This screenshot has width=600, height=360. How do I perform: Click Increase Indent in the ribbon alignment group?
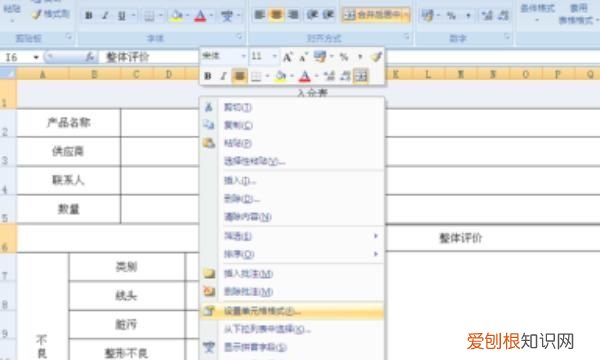(x=328, y=15)
